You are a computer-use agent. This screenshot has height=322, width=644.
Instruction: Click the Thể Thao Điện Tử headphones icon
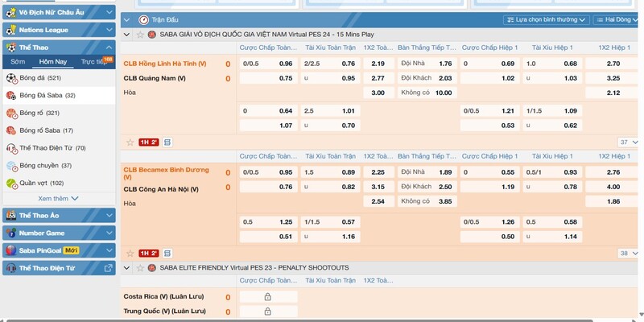[11, 148]
